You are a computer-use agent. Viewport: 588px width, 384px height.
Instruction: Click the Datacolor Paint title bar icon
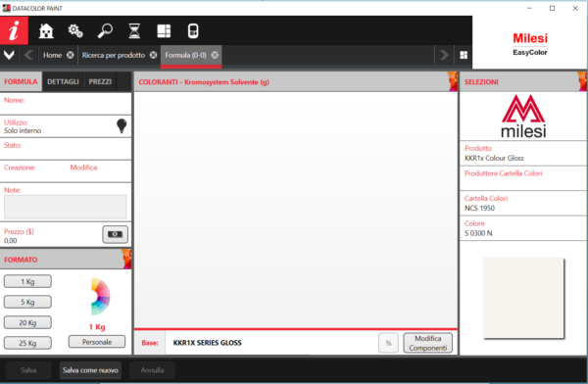click(7, 8)
